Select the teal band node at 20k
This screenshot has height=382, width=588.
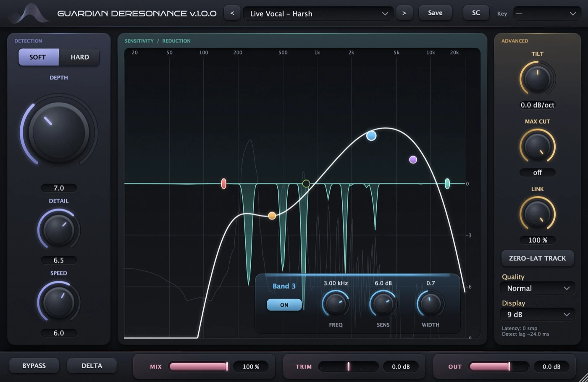(447, 184)
